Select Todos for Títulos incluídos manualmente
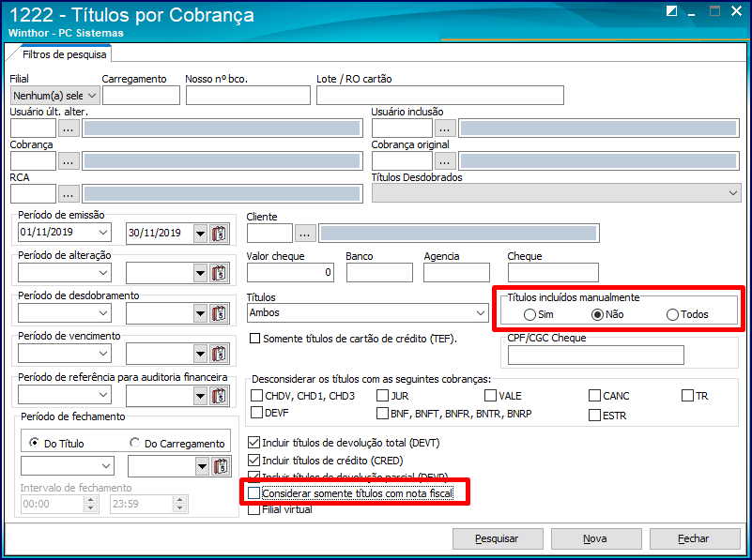This screenshot has height=560, width=752. 672,315
